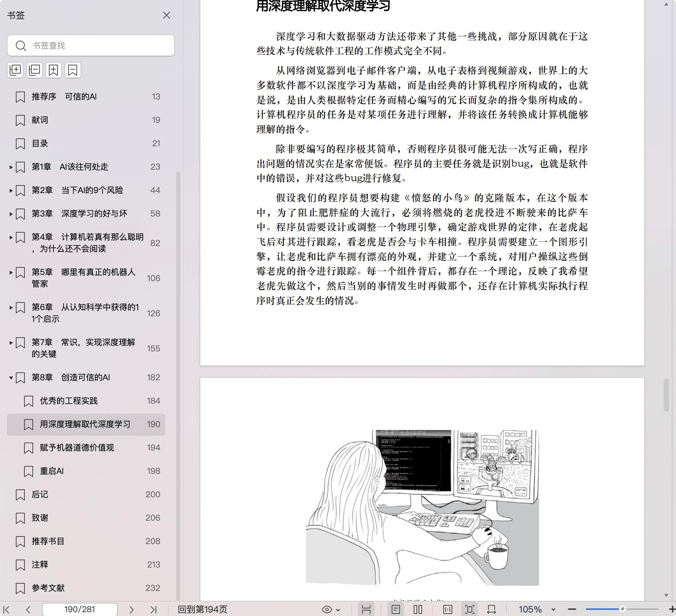Zoom in with plus button
The height and width of the screenshot is (616, 676).
pyautogui.click(x=672, y=609)
